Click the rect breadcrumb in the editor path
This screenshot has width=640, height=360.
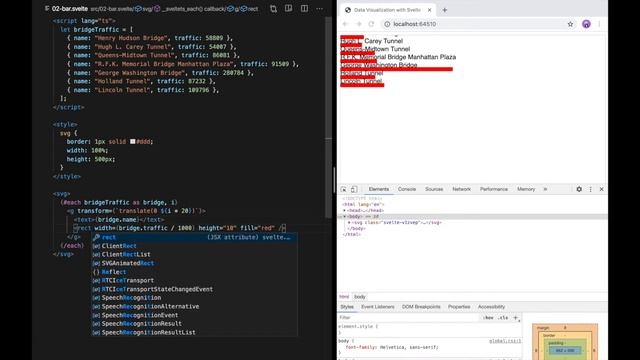click(250, 9)
